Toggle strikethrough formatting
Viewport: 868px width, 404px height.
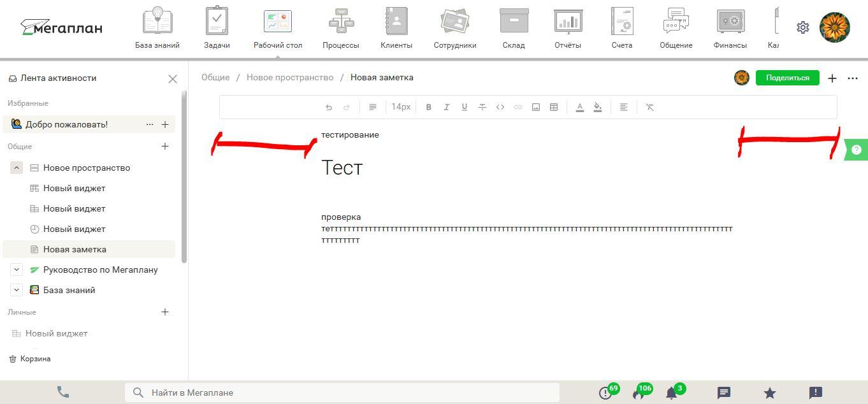482,107
